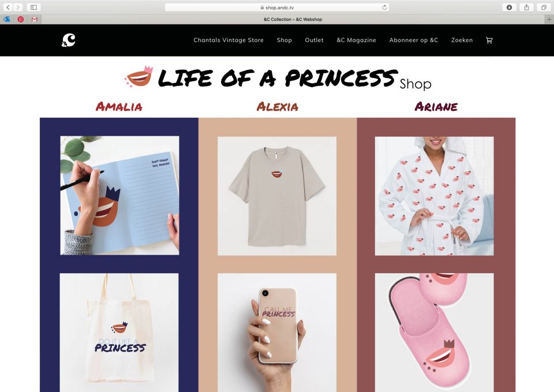Open the Safari downloads button
The width and height of the screenshot is (554, 392).
click(x=509, y=7)
